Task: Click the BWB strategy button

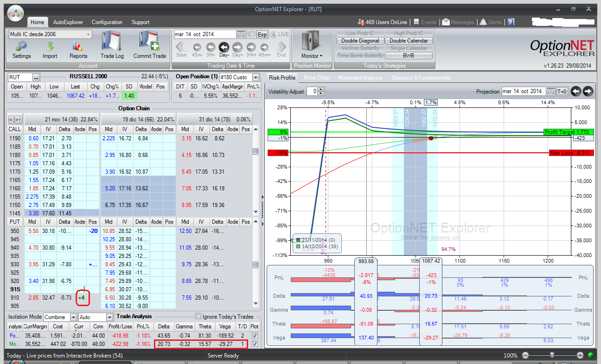Action: pyautogui.click(x=409, y=56)
